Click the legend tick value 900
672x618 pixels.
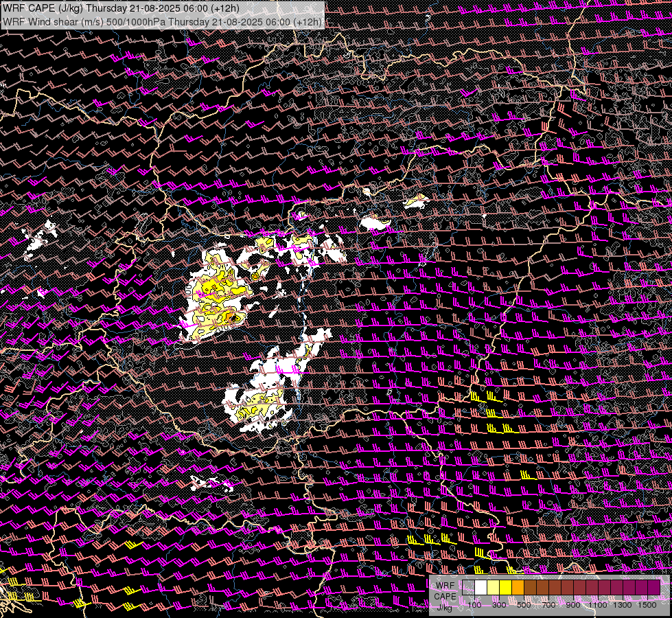573,605
